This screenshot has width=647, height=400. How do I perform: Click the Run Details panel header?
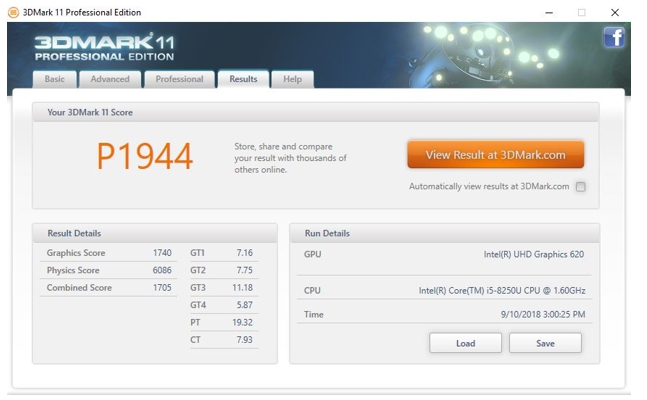pyautogui.click(x=445, y=233)
